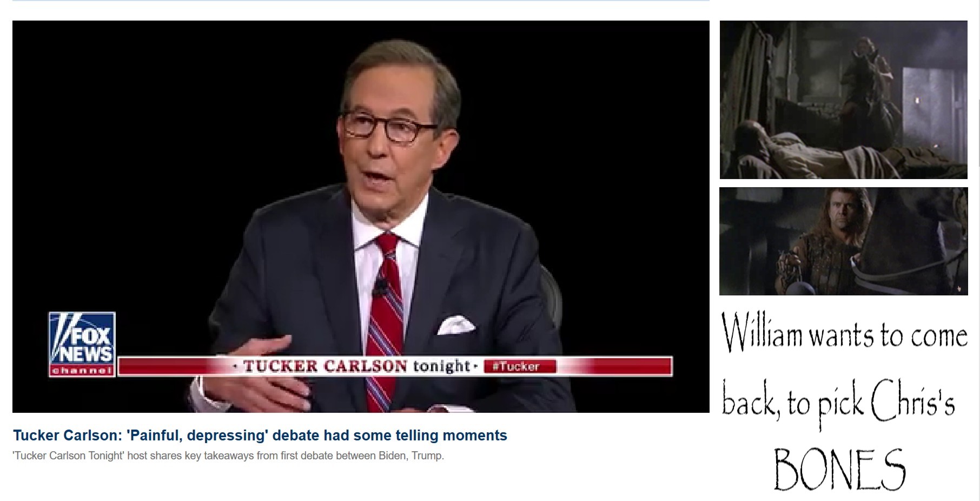Click the horizontal divider line at top
The image size is (980, 501).
click(361, 1)
